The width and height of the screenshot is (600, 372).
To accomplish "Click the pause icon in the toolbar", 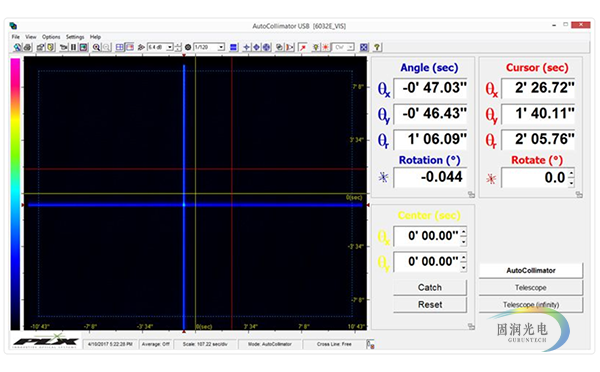I will point(73,47).
